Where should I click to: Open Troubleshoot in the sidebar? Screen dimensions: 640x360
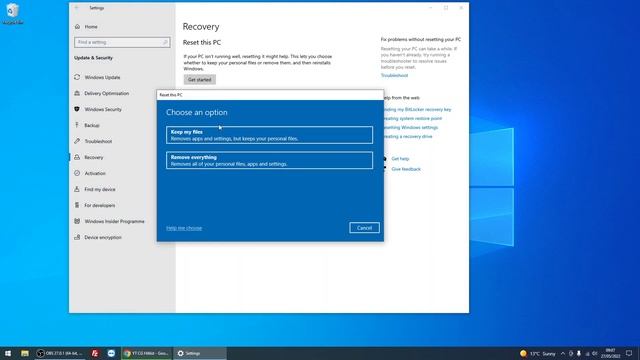[x=98, y=141]
